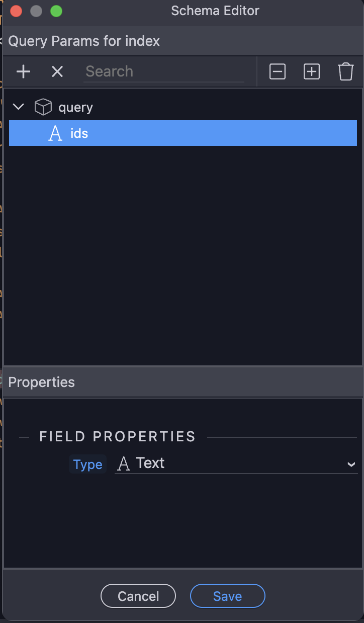Clear search with the X icon
The height and width of the screenshot is (623, 364).
(x=57, y=72)
